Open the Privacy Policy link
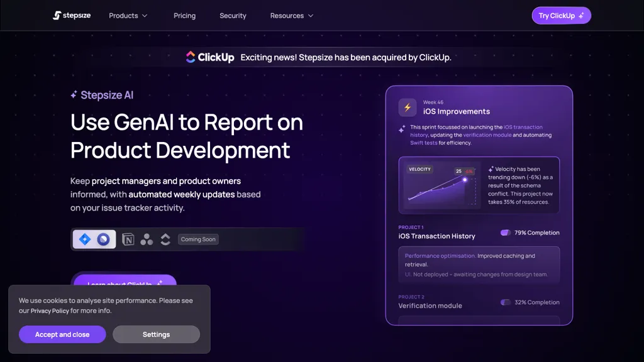 [50, 311]
